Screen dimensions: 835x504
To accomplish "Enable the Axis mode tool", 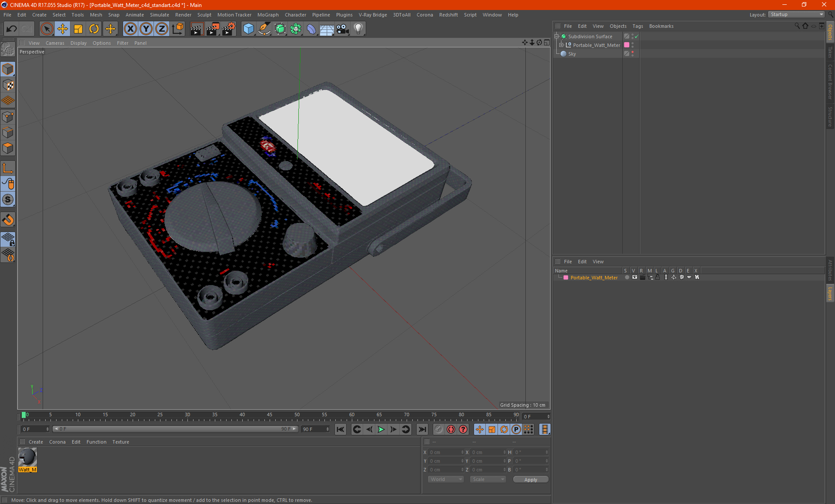I will [x=8, y=168].
